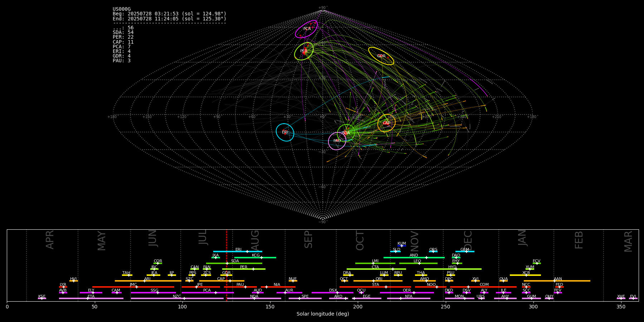Click the +90° label atop the sky map
Image resolution: width=644 pixels, height=322 pixels.
pos(323,8)
